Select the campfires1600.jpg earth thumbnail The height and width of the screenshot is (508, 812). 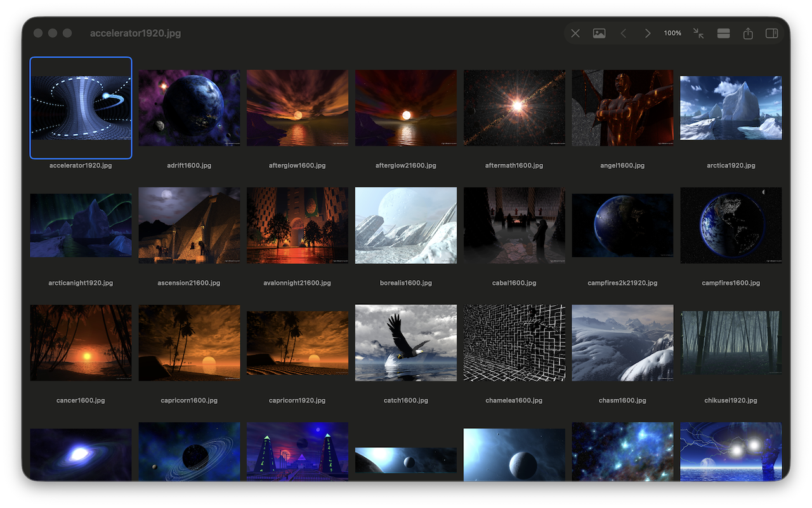point(731,225)
